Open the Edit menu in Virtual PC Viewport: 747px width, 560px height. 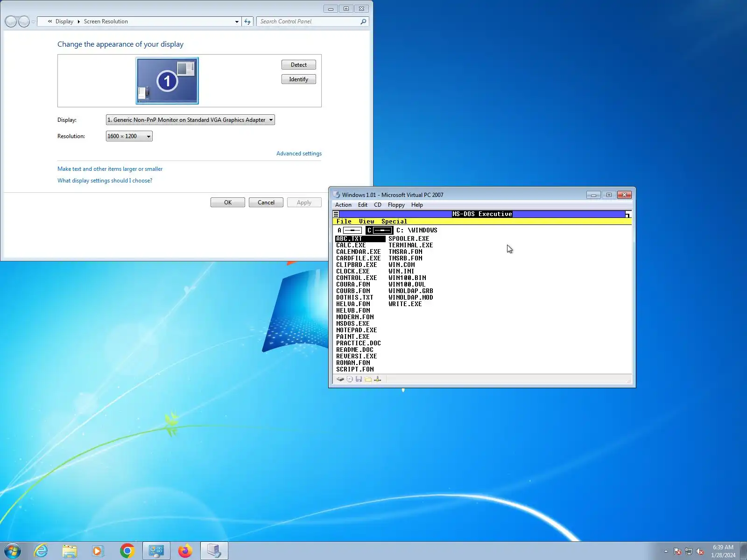click(x=363, y=205)
